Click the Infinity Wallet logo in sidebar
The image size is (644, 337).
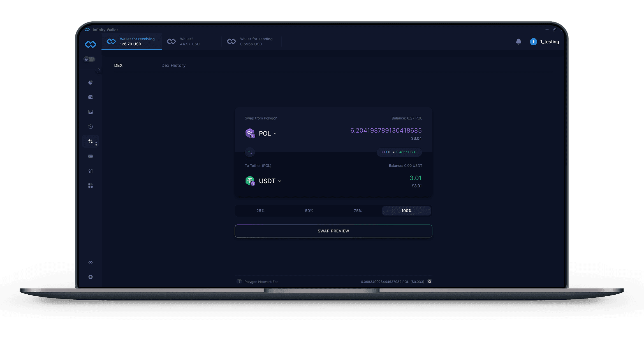pos(91,44)
